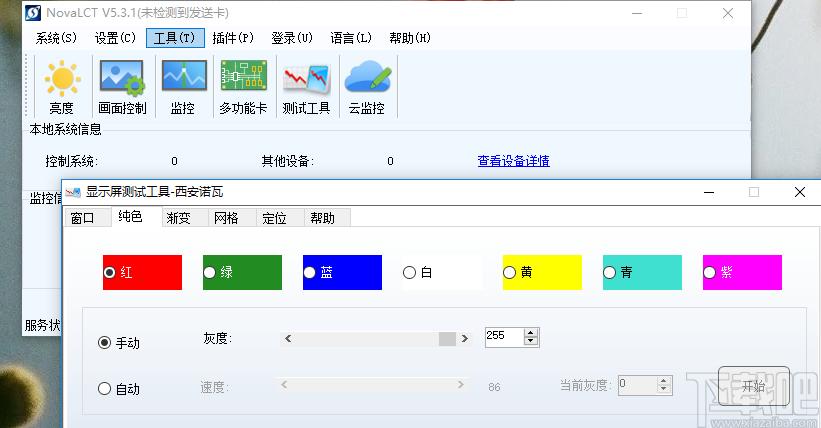Click the 当前灰度 value field
This screenshot has height=428, width=821.
(637, 385)
